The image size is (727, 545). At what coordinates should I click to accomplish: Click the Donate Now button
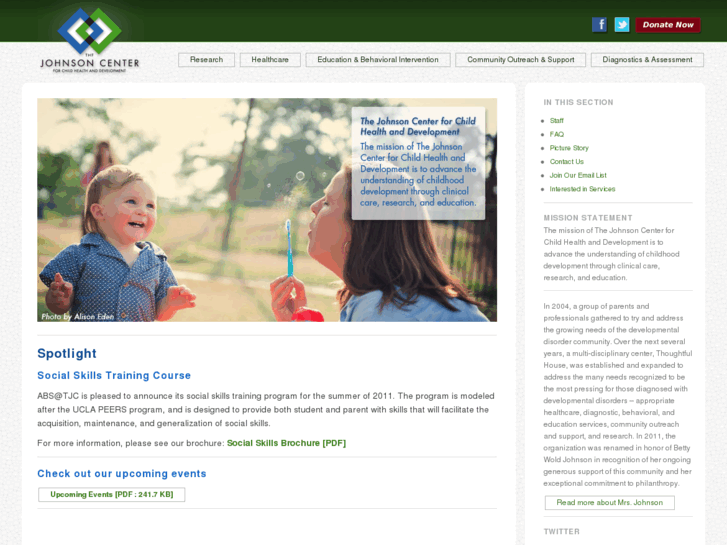click(668, 25)
